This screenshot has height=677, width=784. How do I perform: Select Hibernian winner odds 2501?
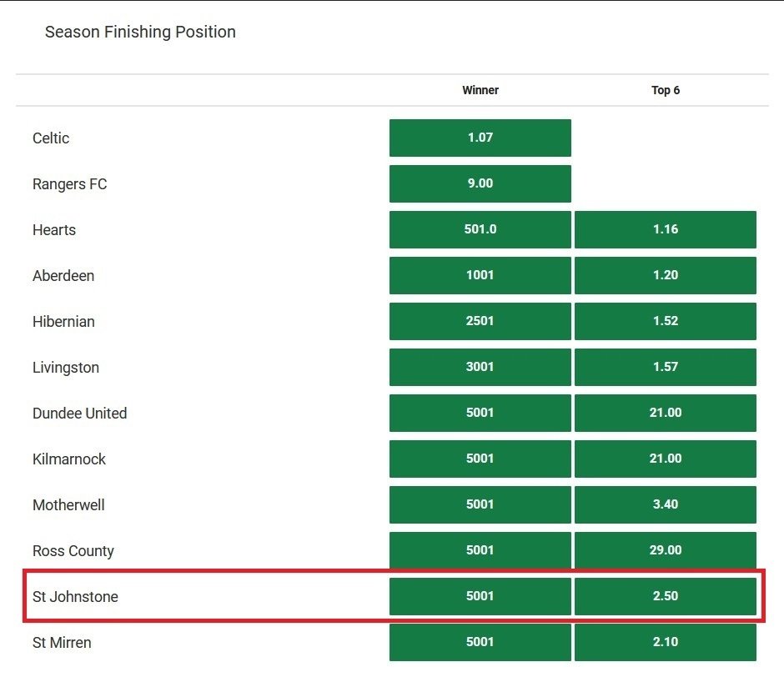coord(480,321)
